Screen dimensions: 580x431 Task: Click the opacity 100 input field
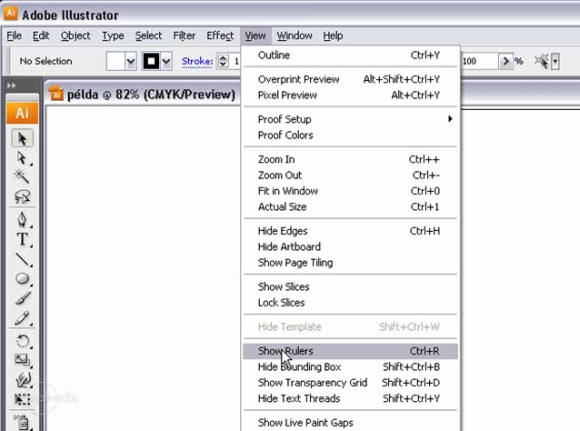479,61
